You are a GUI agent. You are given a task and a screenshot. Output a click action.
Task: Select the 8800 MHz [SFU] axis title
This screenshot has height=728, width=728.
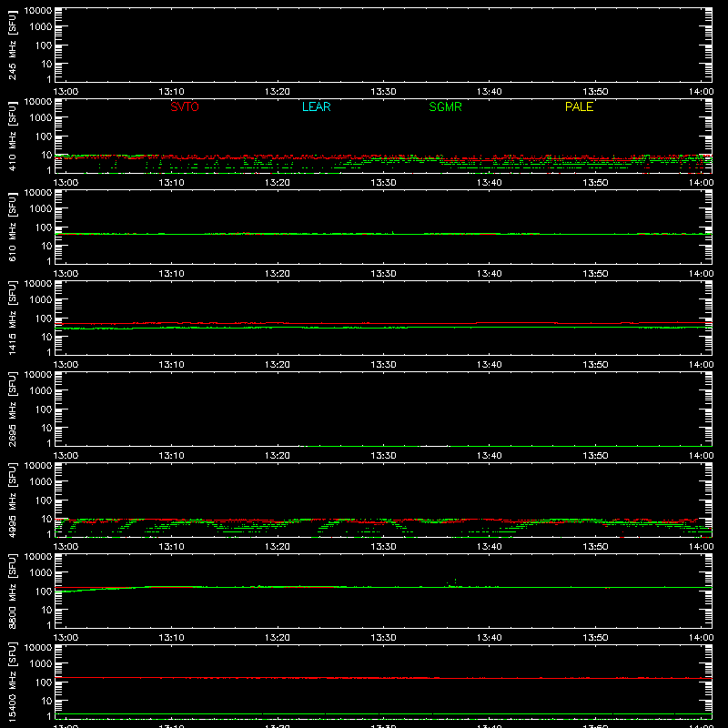12,591
